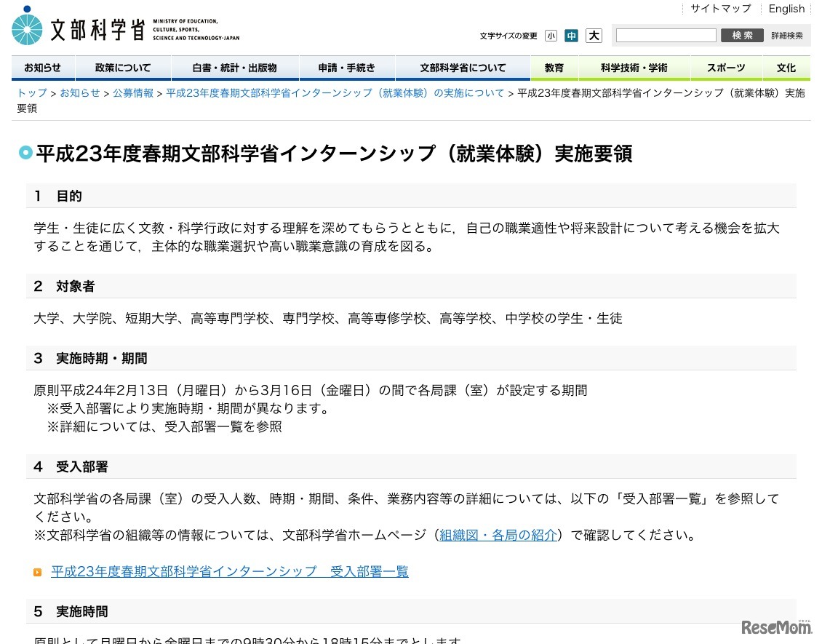822x644 pixels.
Task: Open the 政策について navigation tab
Action: tap(121, 67)
